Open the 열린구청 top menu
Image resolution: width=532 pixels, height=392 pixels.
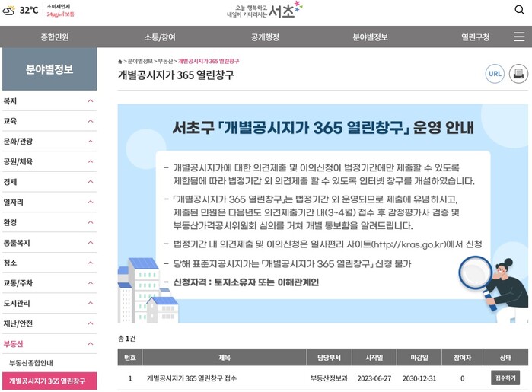point(475,37)
